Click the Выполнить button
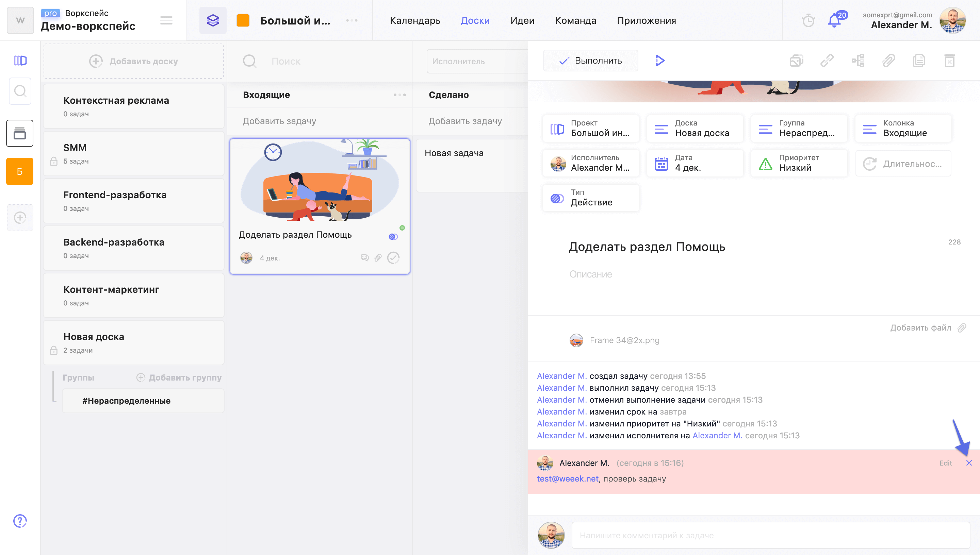980x555 pixels. tap(590, 61)
